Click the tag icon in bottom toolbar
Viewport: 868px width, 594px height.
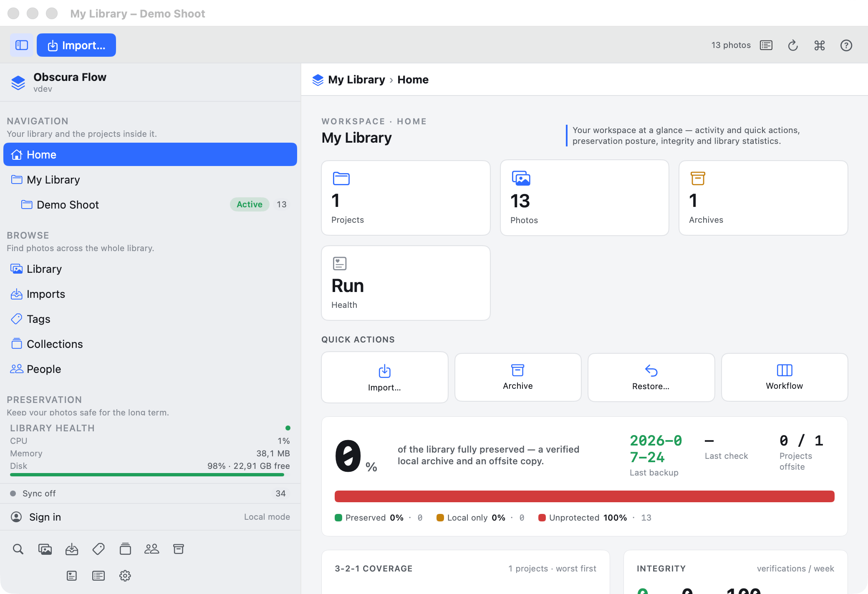click(98, 549)
